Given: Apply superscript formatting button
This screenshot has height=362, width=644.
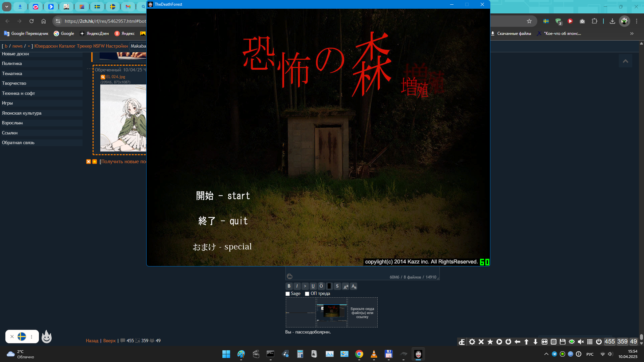Looking at the screenshot, I should 345,286.
